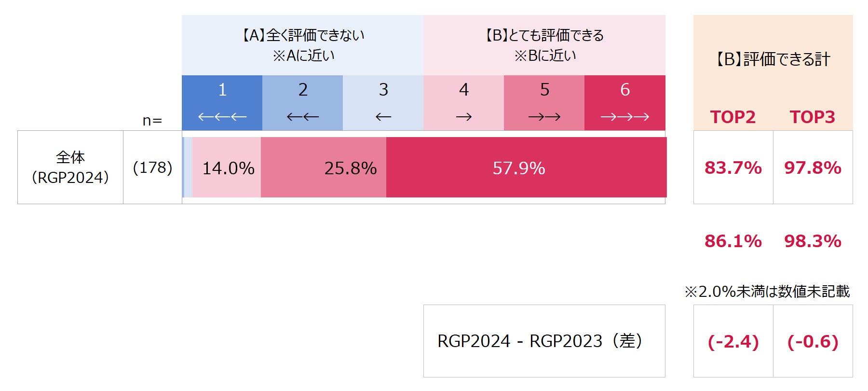Click the TOP2 column label

[x=732, y=117]
